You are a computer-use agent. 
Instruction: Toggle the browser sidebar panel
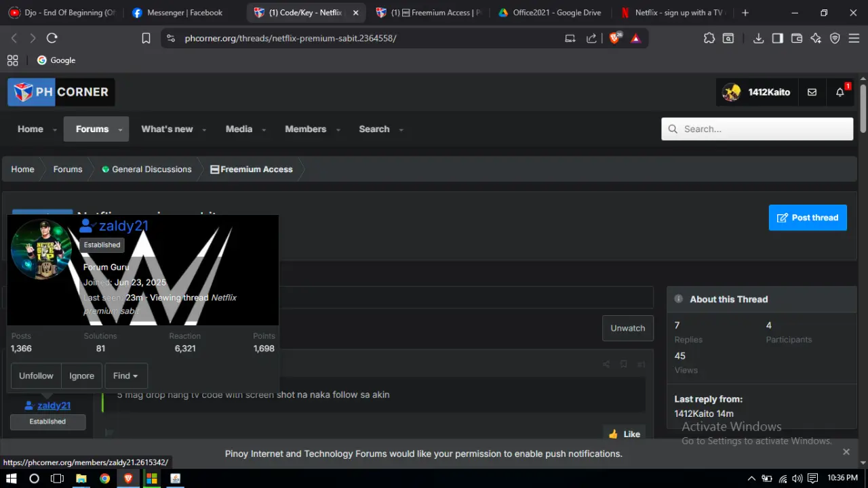coord(778,39)
